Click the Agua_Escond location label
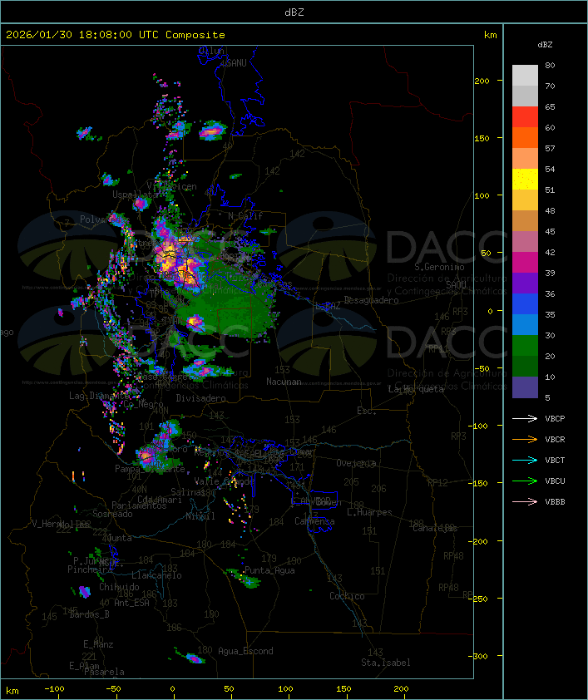 pos(245,651)
